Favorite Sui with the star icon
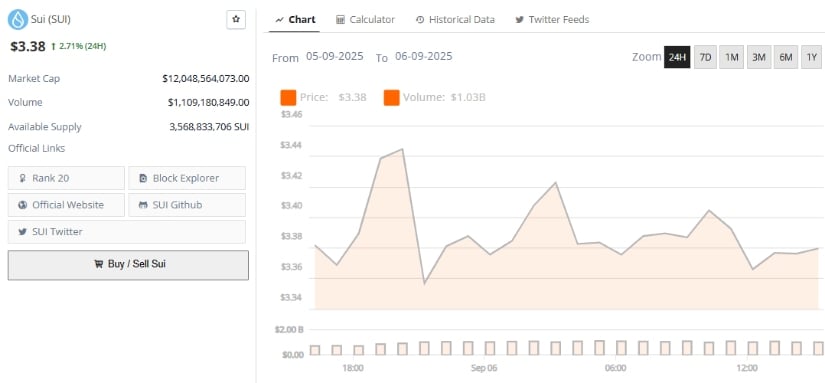 point(236,19)
